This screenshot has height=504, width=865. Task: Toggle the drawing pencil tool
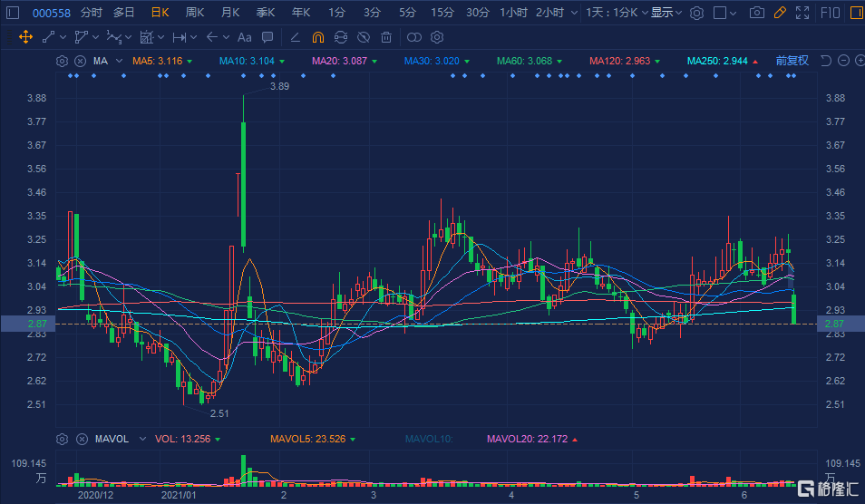coord(780,13)
